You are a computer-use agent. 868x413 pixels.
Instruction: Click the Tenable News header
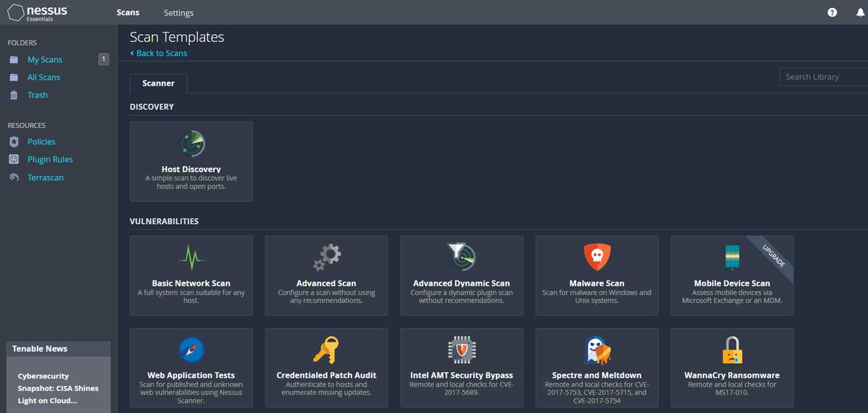point(59,349)
